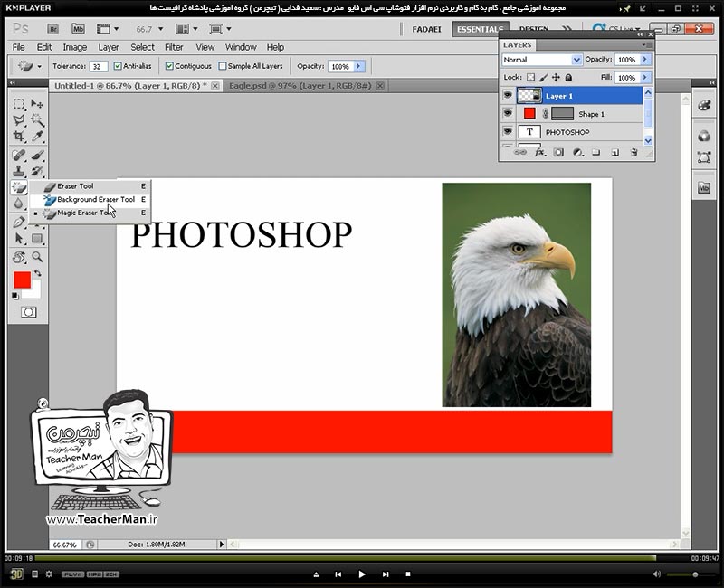Select the History Brush tool

click(37, 171)
